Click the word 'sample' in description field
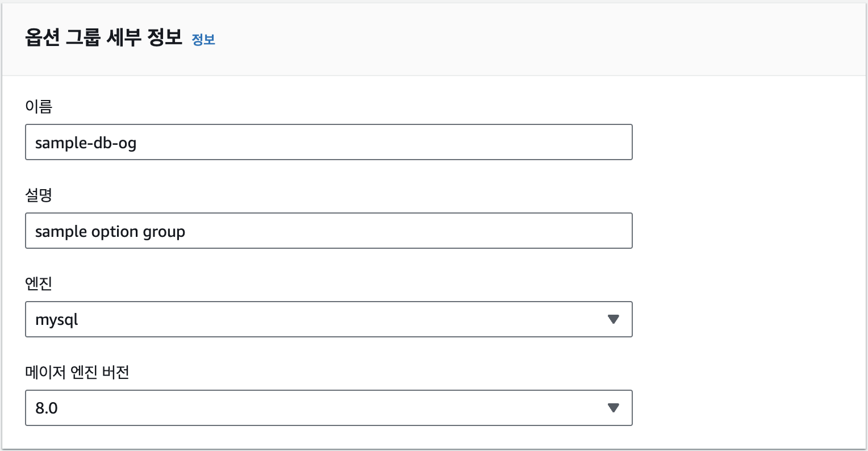 [x=59, y=232]
